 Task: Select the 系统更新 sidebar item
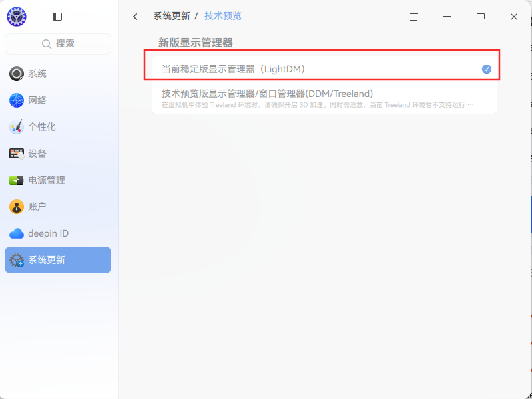tap(58, 260)
